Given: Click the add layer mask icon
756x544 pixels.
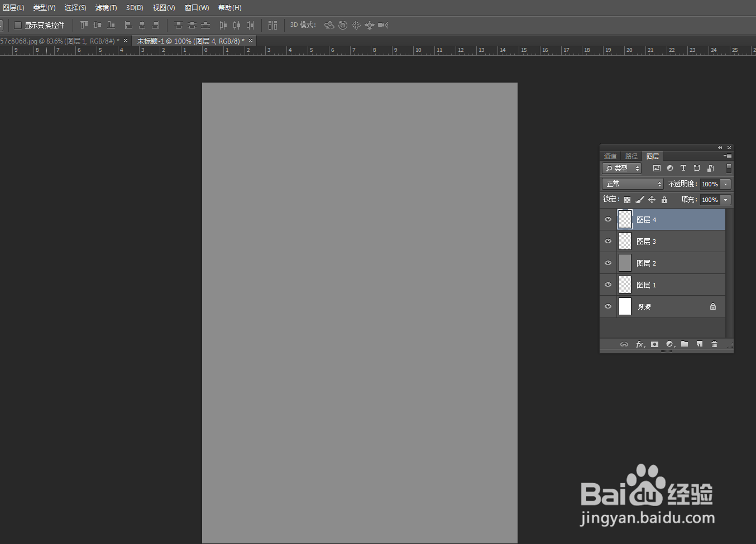Looking at the screenshot, I should tap(654, 344).
